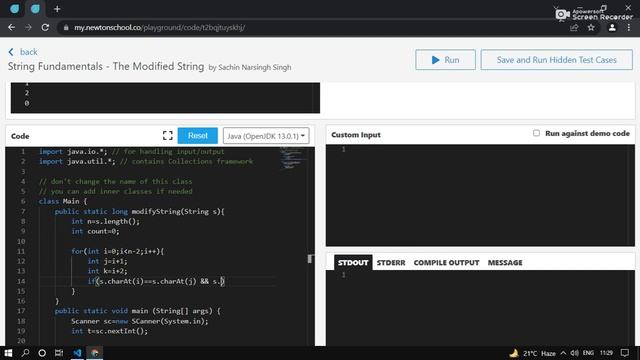Image resolution: width=640 pixels, height=360 pixels.
Task: Reset the code editor
Action: click(198, 136)
